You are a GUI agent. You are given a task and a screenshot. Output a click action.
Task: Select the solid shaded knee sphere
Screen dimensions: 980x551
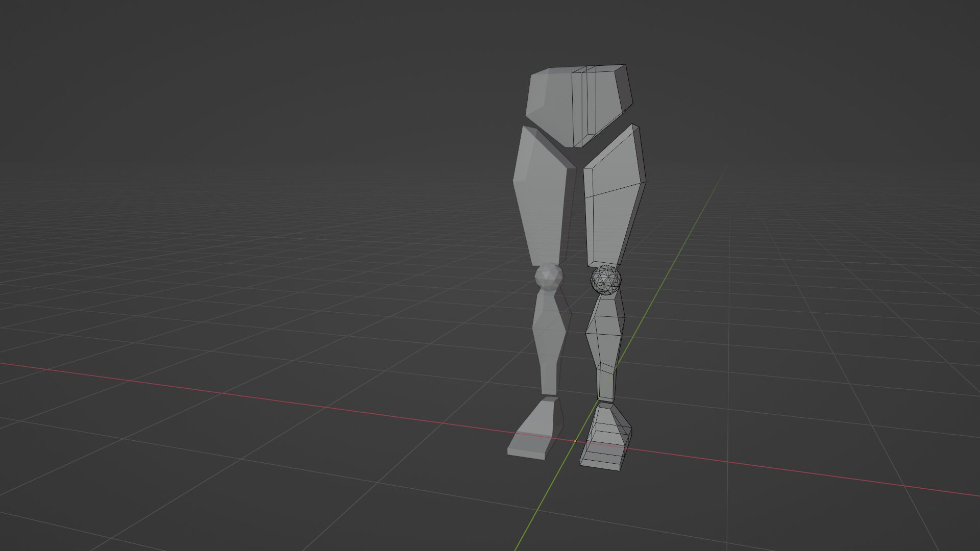(549, 277)
